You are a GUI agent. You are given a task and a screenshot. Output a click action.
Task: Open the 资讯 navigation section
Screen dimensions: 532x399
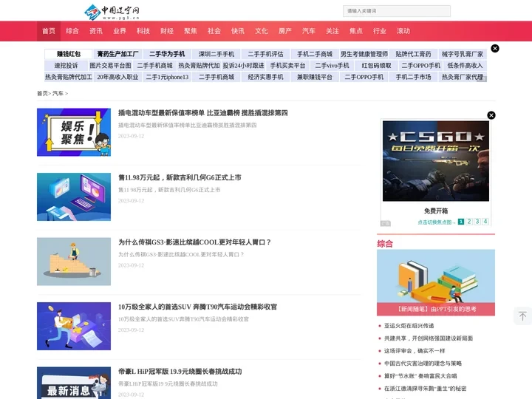(96, 31)
